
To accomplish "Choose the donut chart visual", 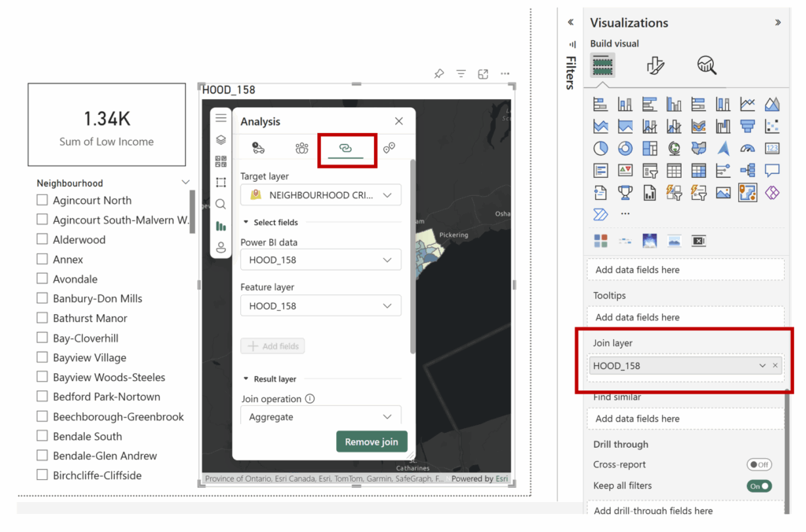I will (x=625, y=148).
